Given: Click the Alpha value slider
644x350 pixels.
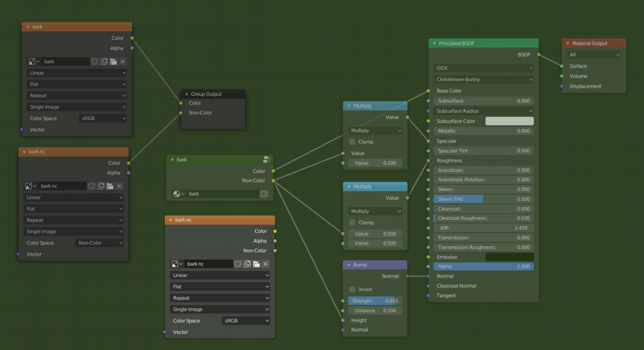Looking at the screenshot, I should click(484, 266).
